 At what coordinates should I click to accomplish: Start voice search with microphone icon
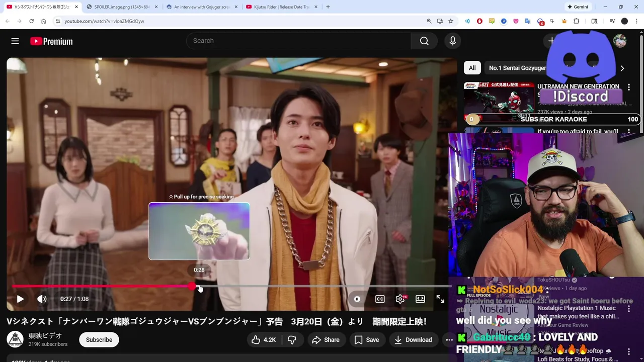pos(453,41)
